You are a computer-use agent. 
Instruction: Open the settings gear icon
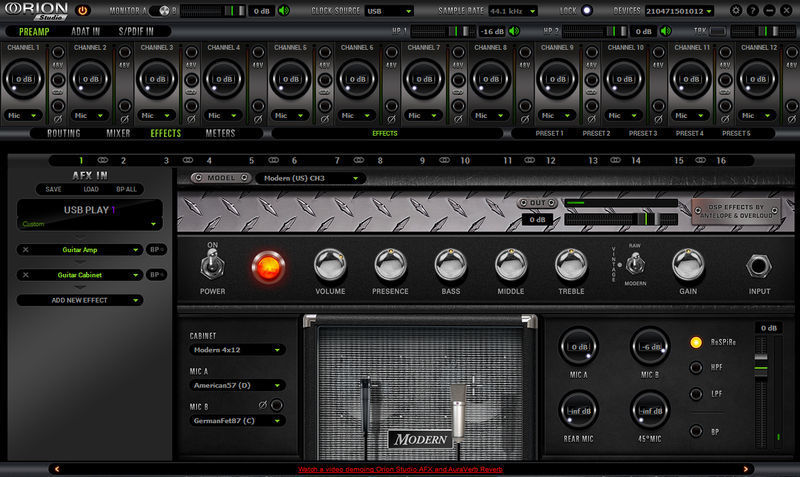coord(735,10)
